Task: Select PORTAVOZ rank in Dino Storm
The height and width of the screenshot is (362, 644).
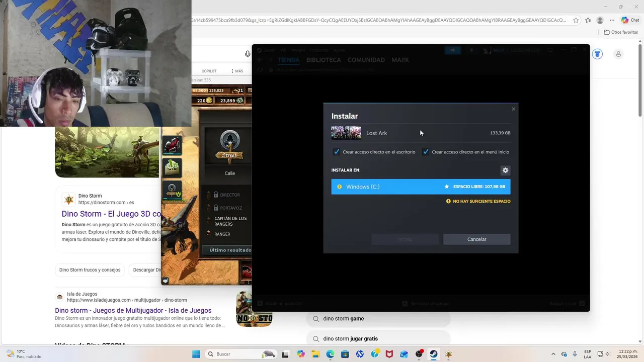Action: coord(230,208)
